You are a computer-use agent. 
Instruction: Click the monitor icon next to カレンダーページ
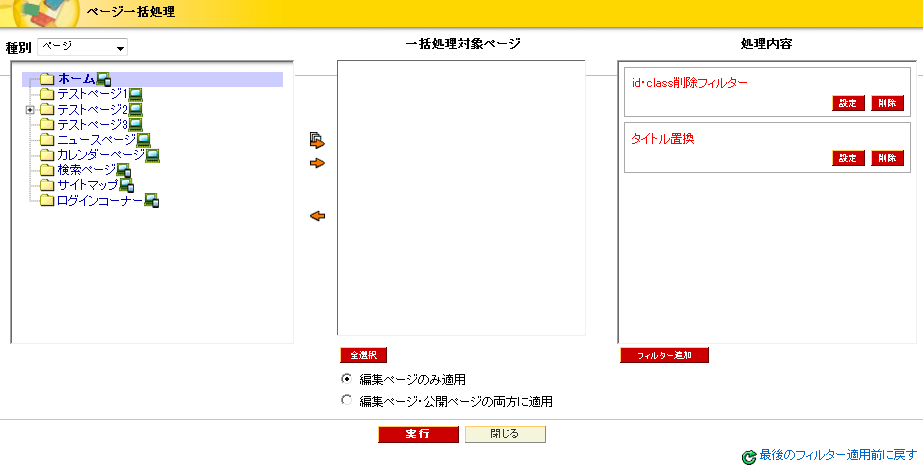pyautogui.click(x=153, y=155)
